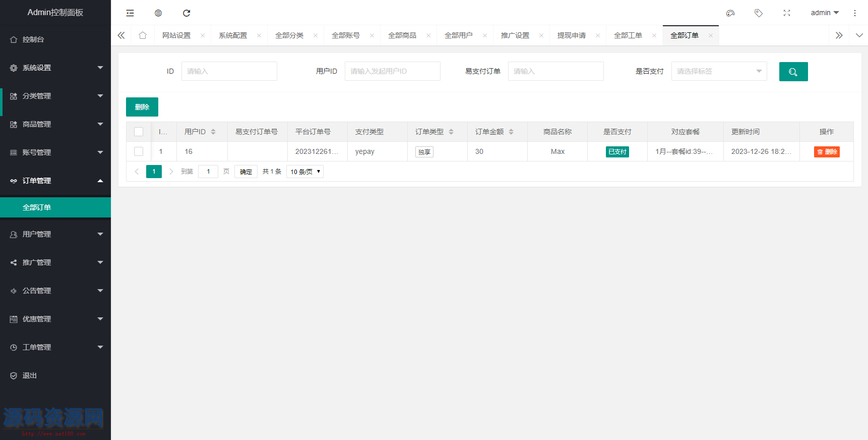Open the vertical more-options icon
Viewport: 868px width, 440px height.
tap(855, 13)
